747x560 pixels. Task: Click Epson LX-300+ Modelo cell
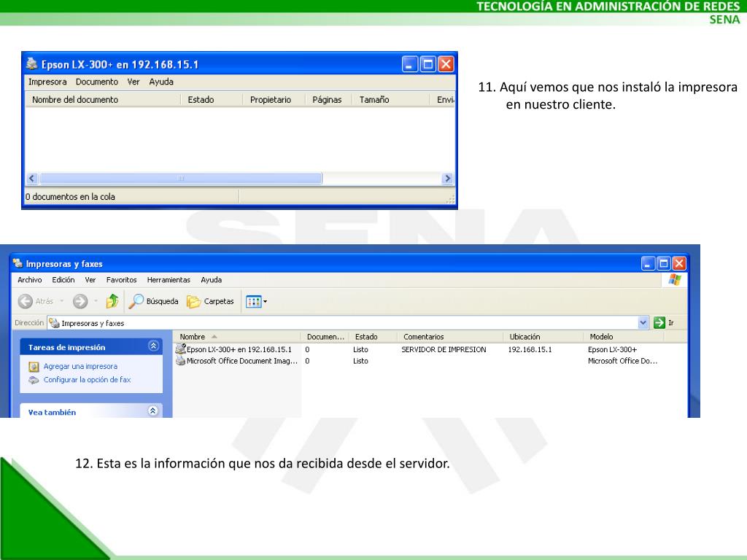(612, 349)
